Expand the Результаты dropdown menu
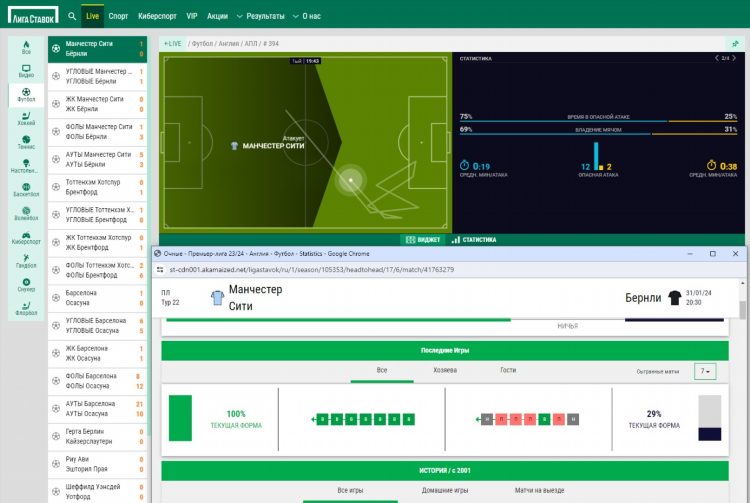 [x=261, y=16]
